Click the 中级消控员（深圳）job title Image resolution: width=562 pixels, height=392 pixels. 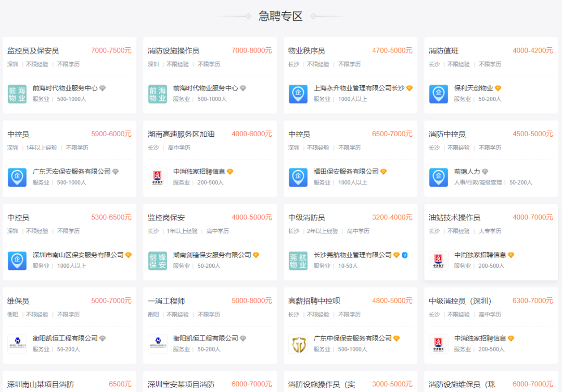(460, 301)
